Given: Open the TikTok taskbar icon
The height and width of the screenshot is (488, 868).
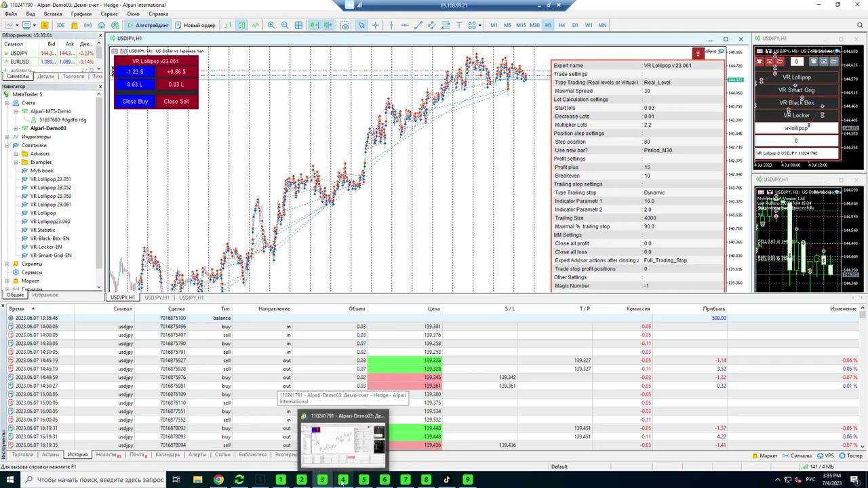Looking at the screenshot, I should (x=447, y=480).
